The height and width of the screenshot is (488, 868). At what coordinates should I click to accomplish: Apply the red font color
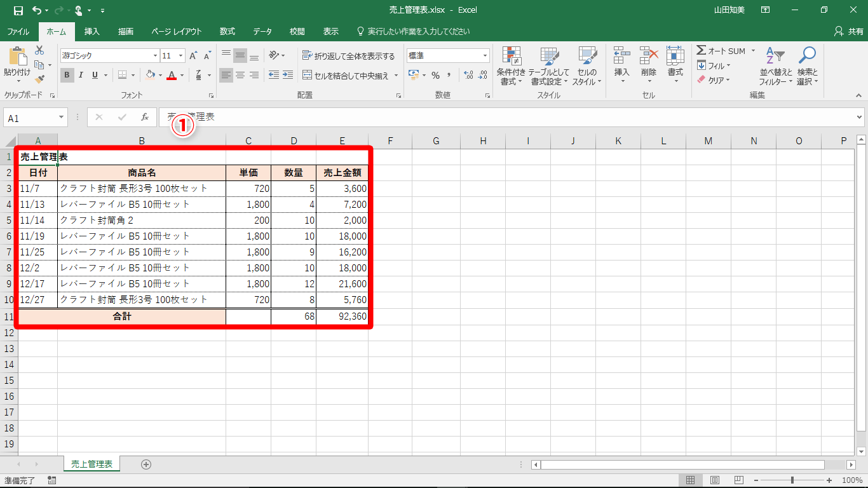(171, 75)
